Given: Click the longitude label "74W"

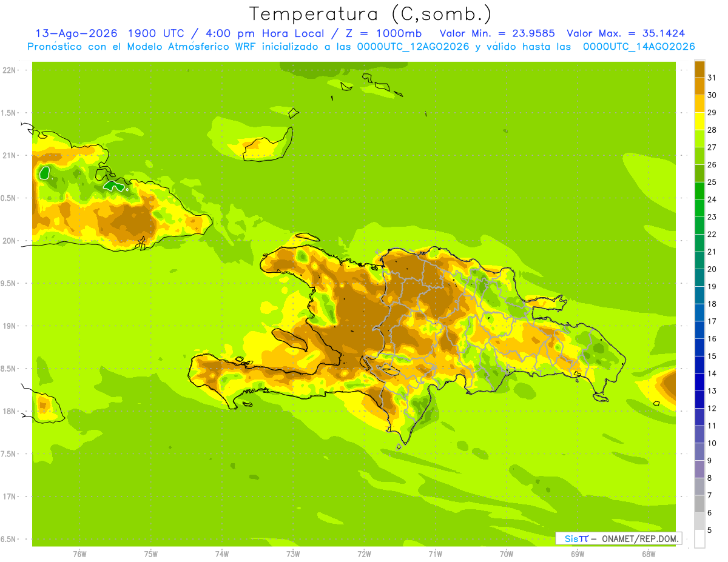Looking at the screenshot, I should [222, 554].
